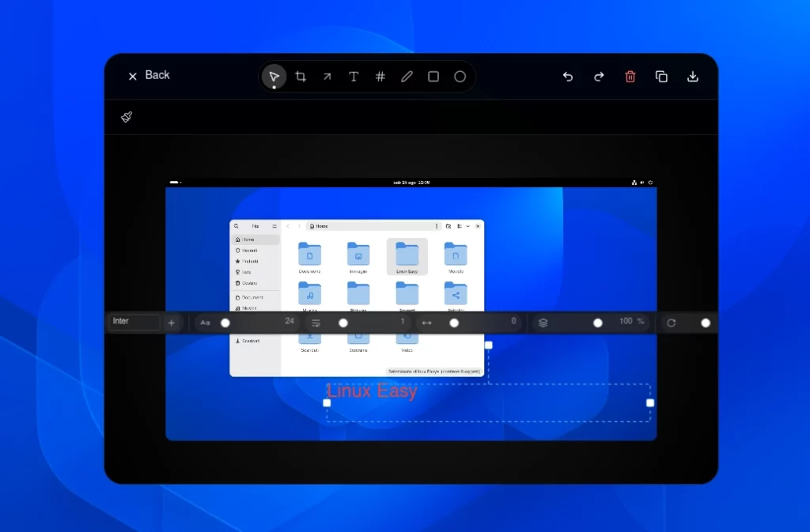Move the line height slider knob

(x=343, y=323)
